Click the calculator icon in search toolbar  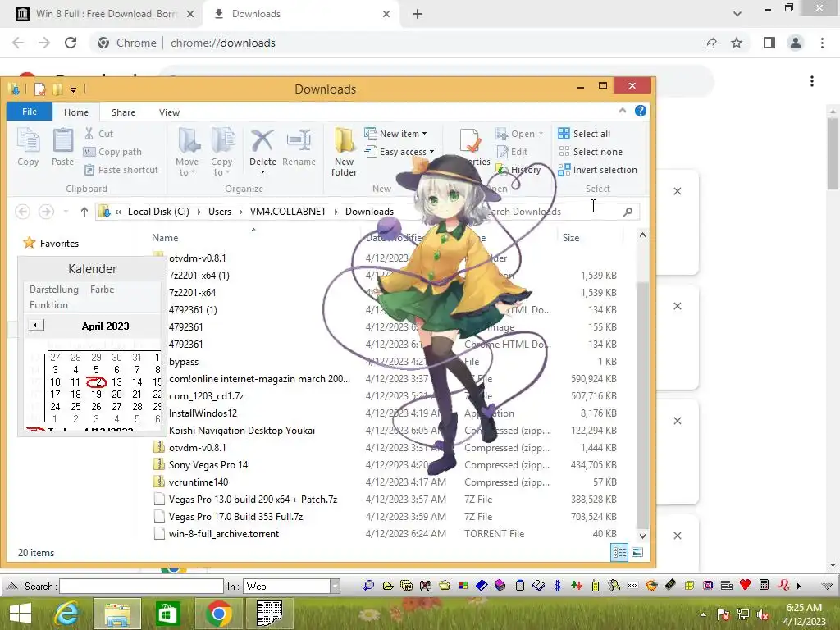tap(765, 585)
